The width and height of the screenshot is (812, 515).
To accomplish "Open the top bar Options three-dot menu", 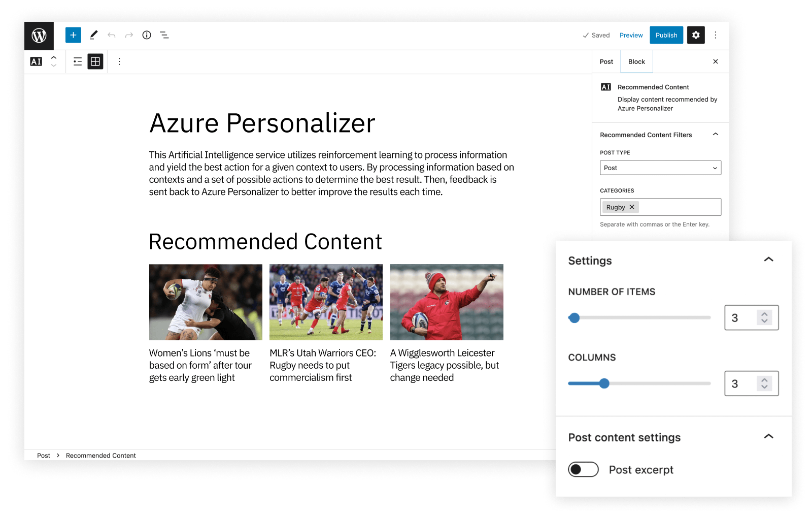I will pyautogui.click(x=716, y=35).
